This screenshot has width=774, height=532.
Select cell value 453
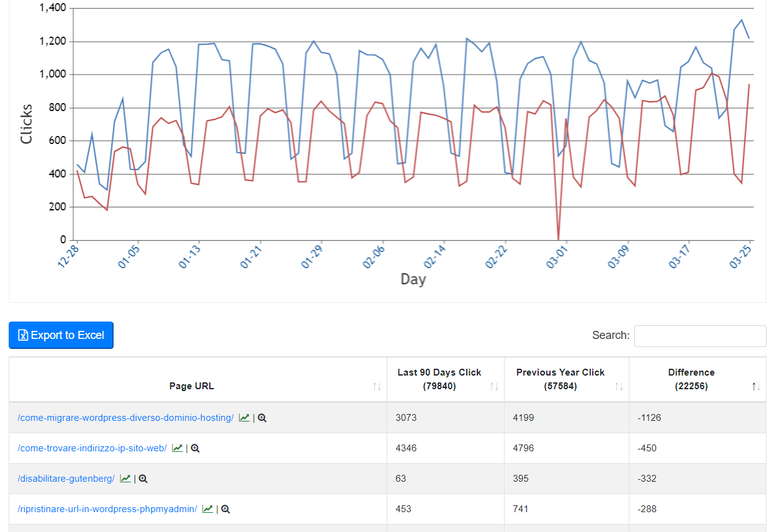click(x=403, y=509)
